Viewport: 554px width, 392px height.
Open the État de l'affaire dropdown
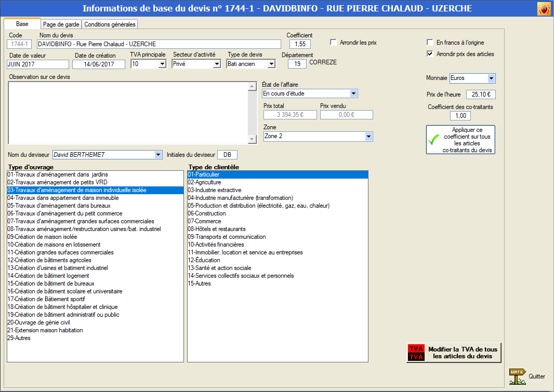coord(353,94)
